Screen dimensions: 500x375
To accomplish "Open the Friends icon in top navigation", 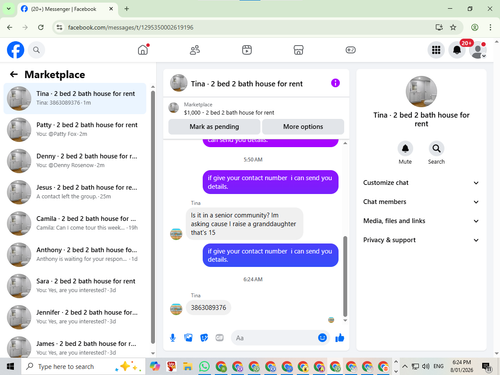I will coord(195,50).
